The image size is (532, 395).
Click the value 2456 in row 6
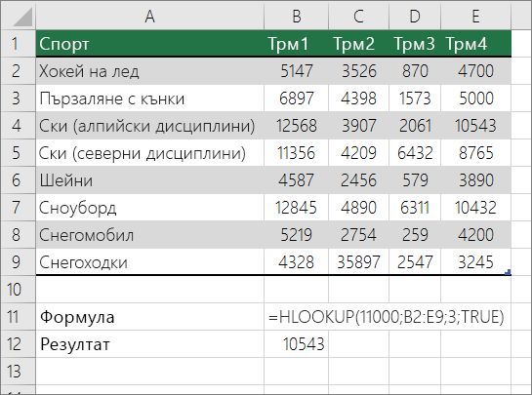pos(358,180)
